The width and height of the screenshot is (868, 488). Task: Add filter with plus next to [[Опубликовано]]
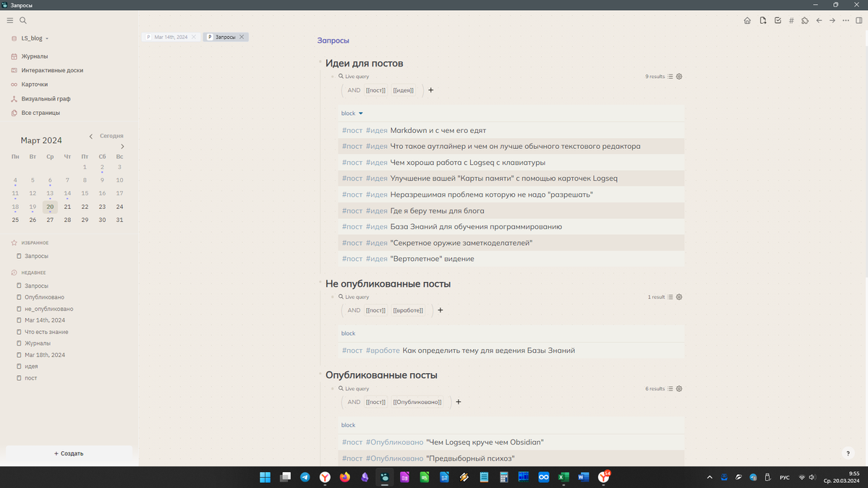click(459, 402)
